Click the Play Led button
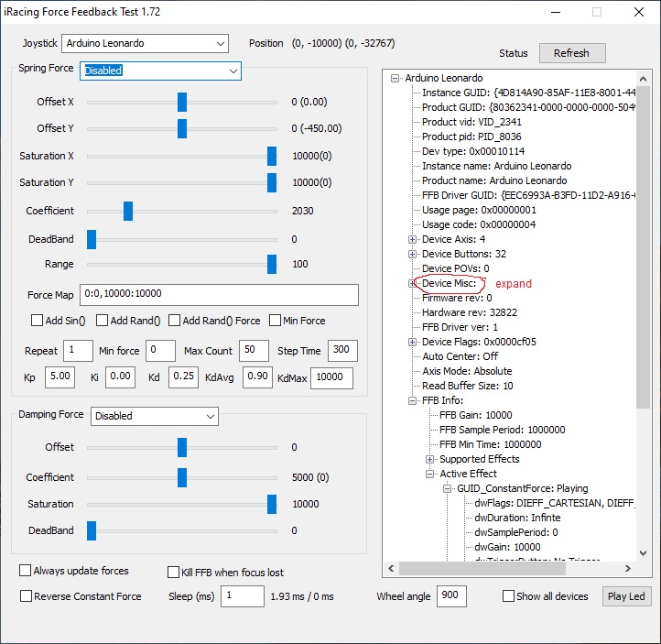The height and width of the screenshot is (644, 661). tap(626, 596)
